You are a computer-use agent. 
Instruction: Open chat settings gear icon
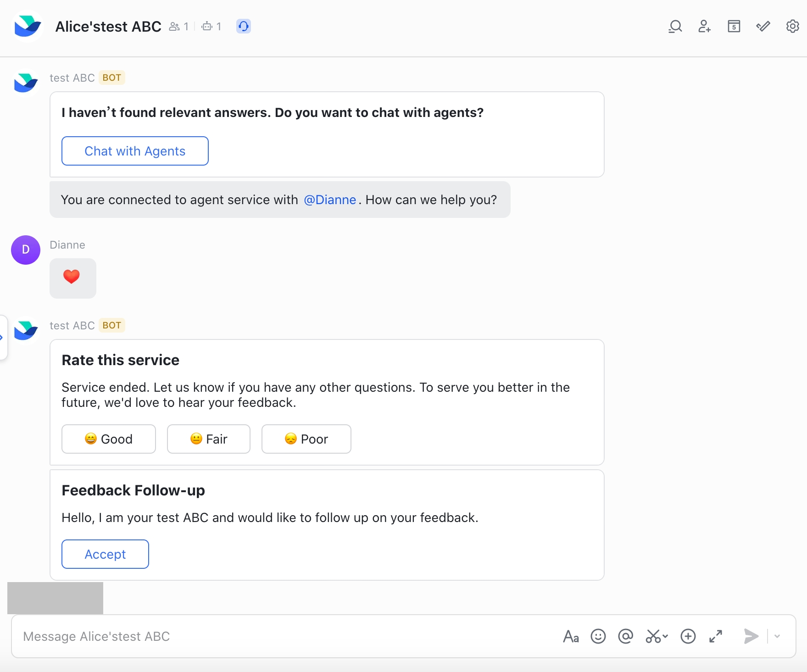(792, 27)
